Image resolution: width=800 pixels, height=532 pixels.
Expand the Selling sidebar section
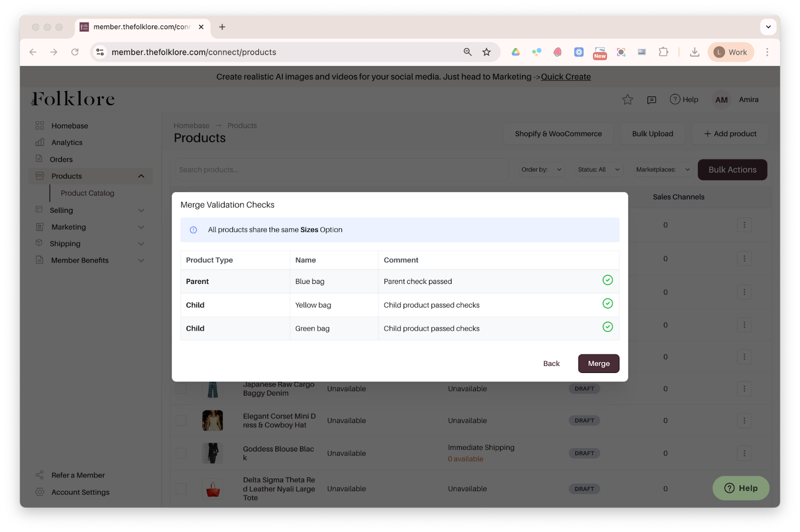tap(141, 210)
